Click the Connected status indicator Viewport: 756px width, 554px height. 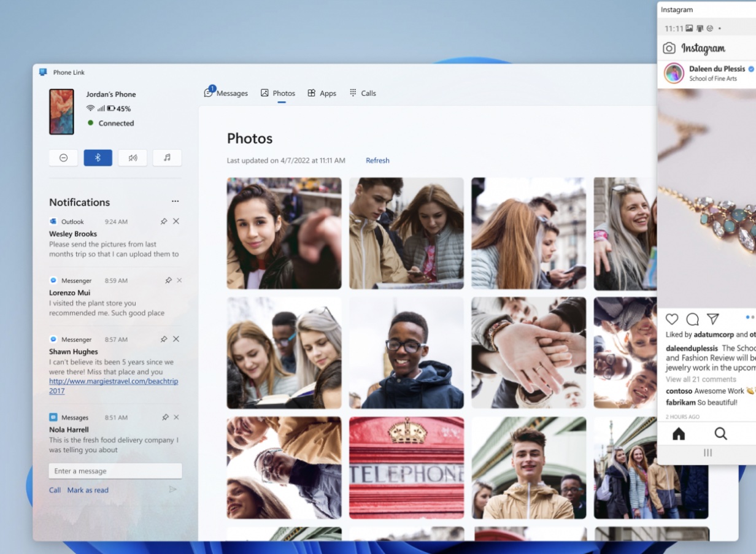point(110,123)
